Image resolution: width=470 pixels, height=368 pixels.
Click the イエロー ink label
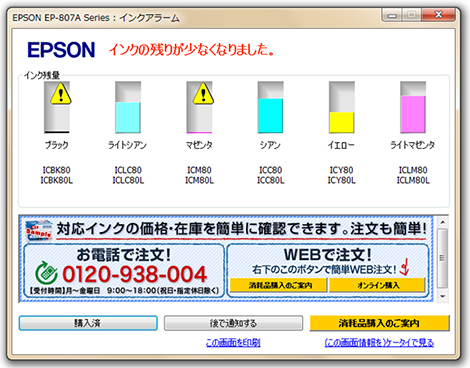pyautogui.click(x=341, y=145)
